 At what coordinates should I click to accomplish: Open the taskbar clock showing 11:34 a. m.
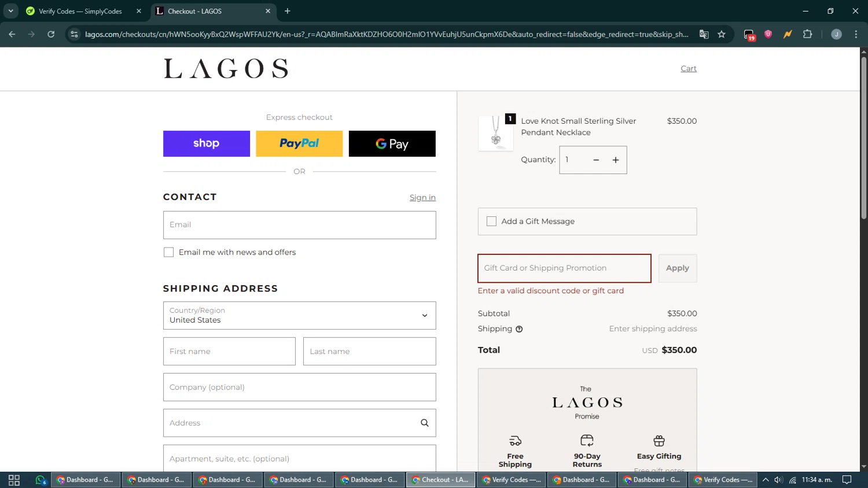point(817,480)
